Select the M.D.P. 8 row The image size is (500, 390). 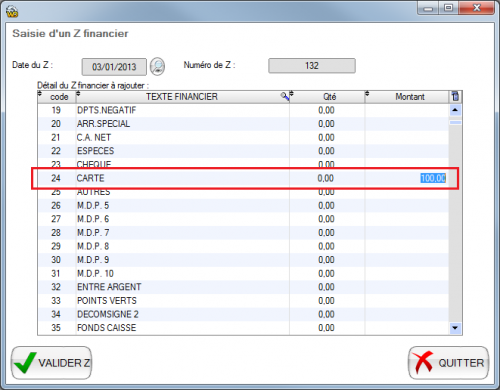(x=243, y=246)
